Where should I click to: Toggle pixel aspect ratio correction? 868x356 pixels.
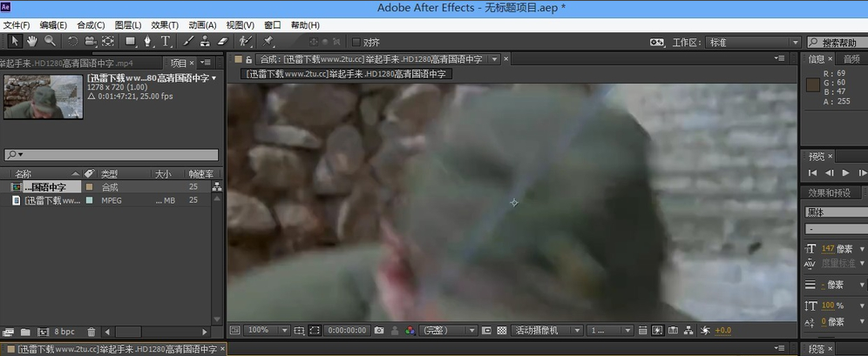[642, 331]
